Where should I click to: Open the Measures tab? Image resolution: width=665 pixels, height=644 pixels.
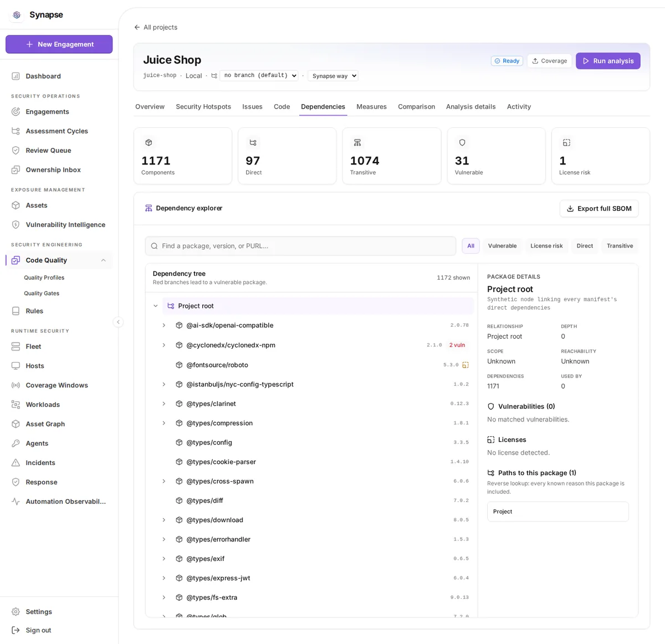pyautogui.click(x=371, y=107)
